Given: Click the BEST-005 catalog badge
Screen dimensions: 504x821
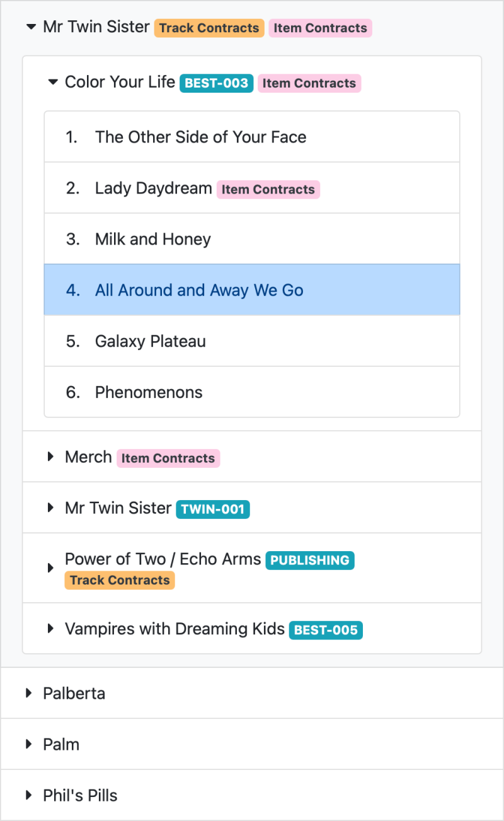Looking at the screenshot, I should (326, 630).
